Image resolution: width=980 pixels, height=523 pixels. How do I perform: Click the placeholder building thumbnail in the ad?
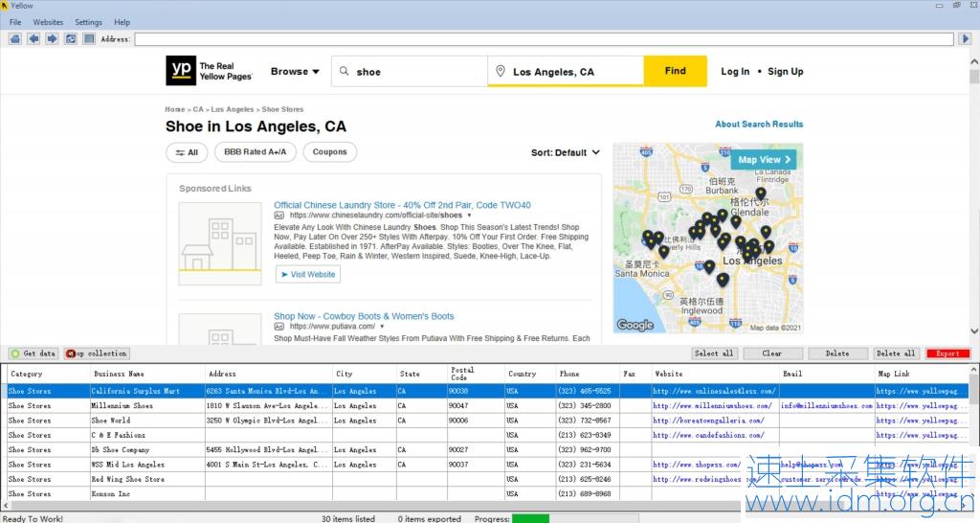[x=220, y=243]
